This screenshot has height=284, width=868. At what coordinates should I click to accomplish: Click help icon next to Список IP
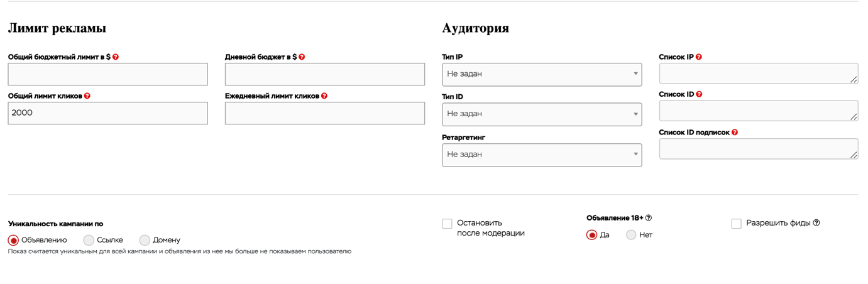pyautogui.click(x=699, y=57)
